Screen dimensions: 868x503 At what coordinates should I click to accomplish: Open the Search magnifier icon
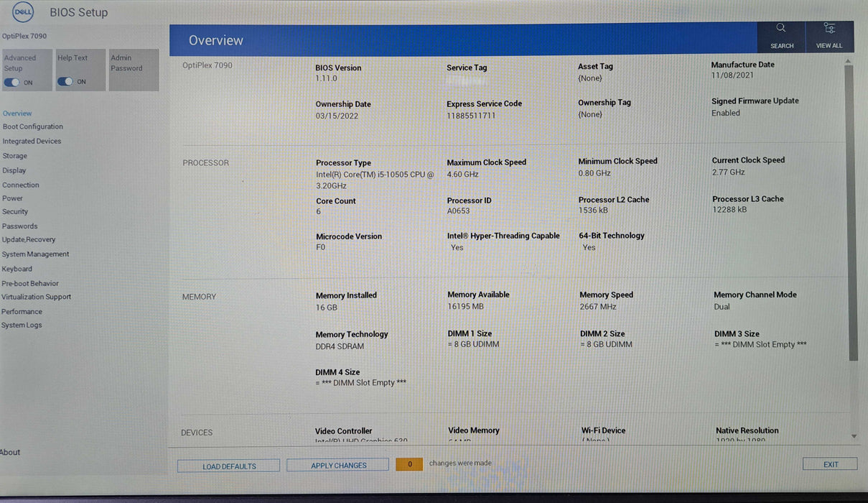pos(781,28)
